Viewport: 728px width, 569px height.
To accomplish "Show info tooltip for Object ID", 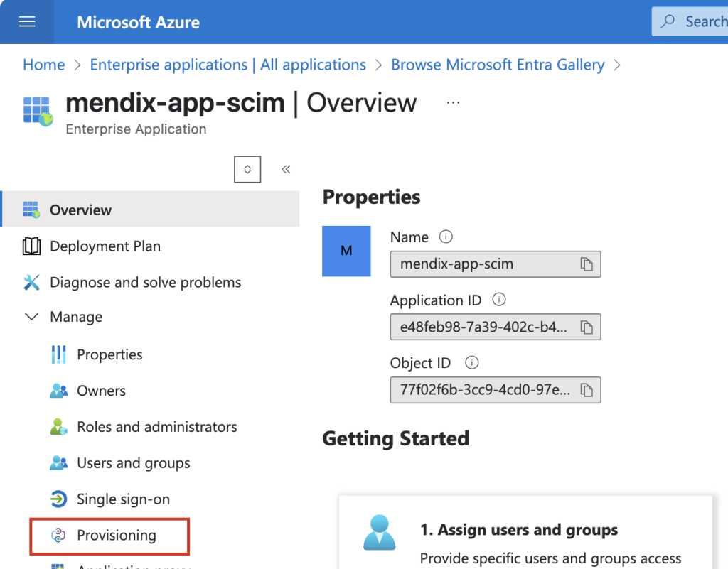I will tap(472, 362).
